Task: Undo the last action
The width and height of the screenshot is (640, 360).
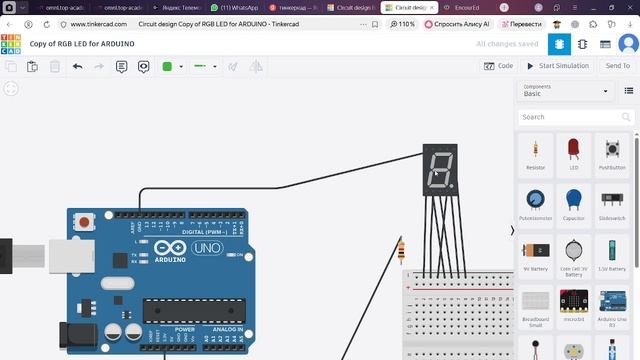Action: pos(78,66)
